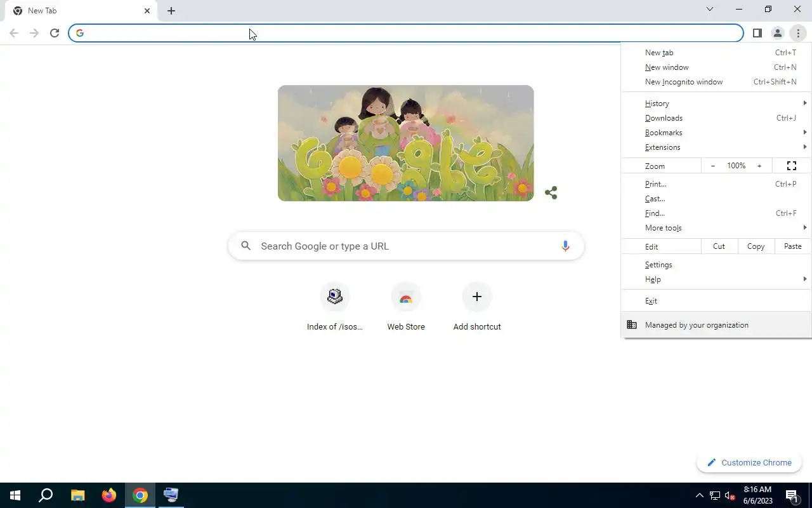
Task: Open the profile avatar icon
Action: [x=777, y=33]
